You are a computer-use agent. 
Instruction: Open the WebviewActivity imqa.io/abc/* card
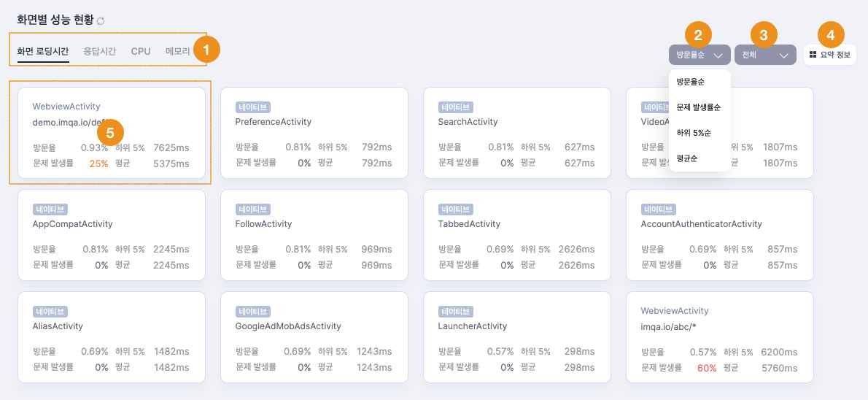(719, 336)
